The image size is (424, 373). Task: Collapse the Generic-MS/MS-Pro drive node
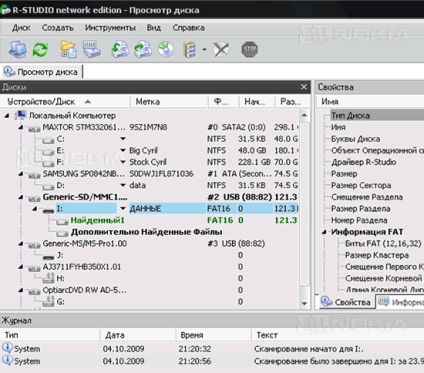click(21, 244)
